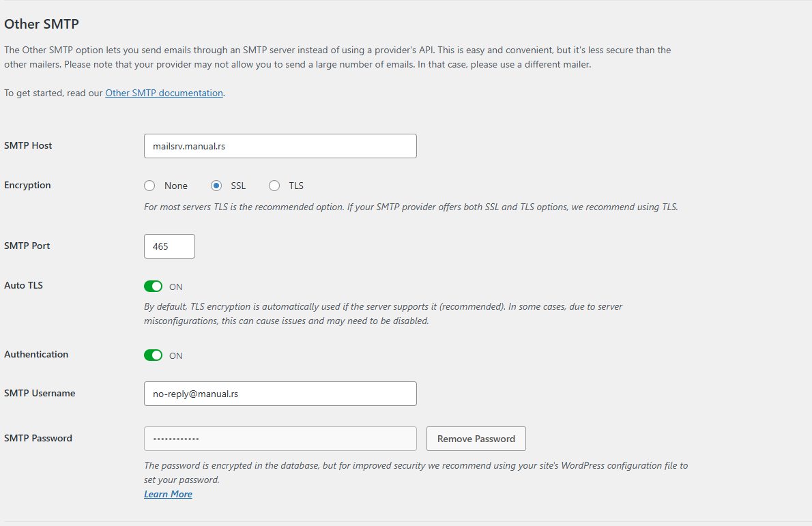This screenshot has height=526, width=812.
Task: Disable the Auto TLS toggle switch
Action: pyautogui.click(x=154, y=287)
